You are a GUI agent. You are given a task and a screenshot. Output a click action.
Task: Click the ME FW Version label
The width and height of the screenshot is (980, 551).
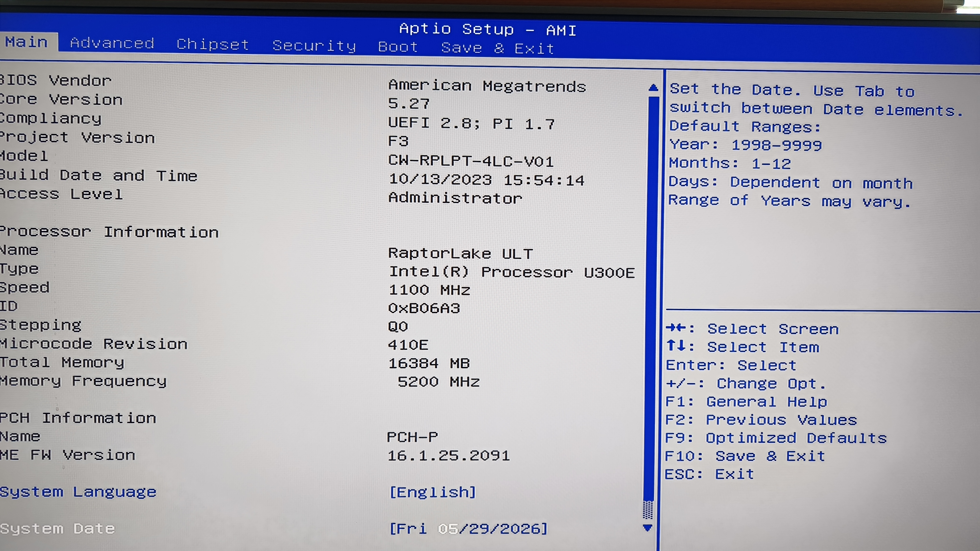[x=67, y=455]
